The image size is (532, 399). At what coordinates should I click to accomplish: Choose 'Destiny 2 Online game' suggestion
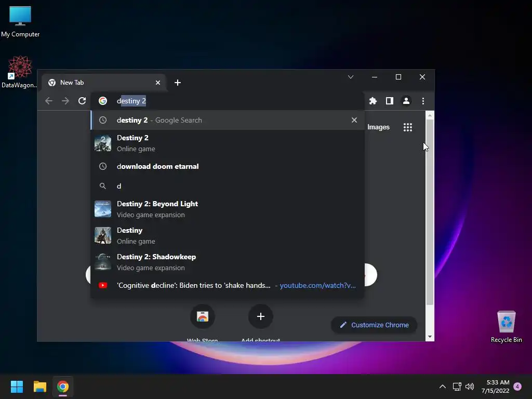[228, 143]
